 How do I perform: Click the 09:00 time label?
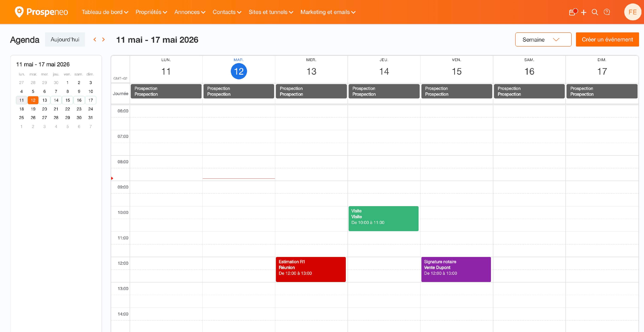point(123,187)
